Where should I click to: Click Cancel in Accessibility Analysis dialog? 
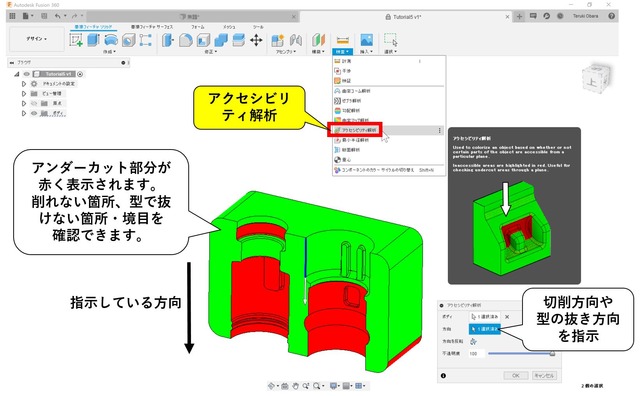click(x=544, y=376)
